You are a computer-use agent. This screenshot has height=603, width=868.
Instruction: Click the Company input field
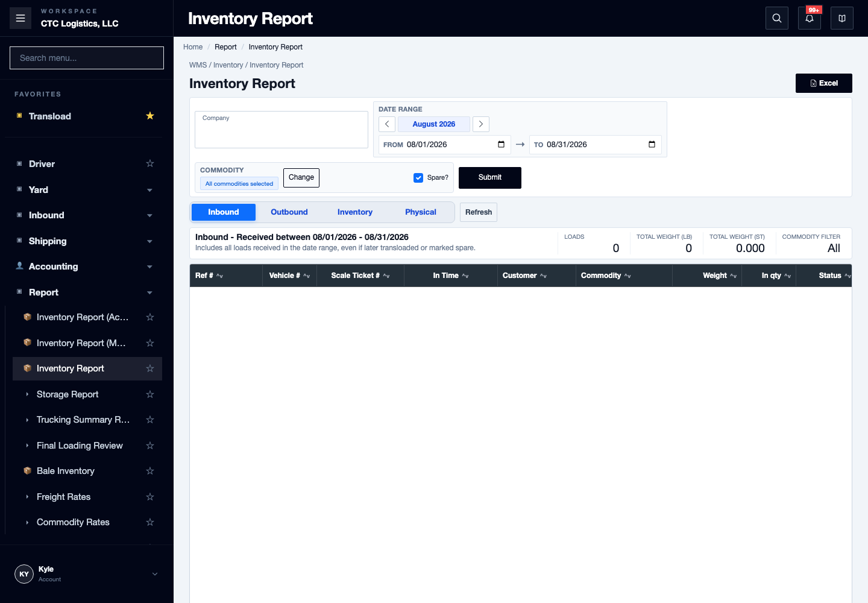pyautogui.click(x=281, y=130)
